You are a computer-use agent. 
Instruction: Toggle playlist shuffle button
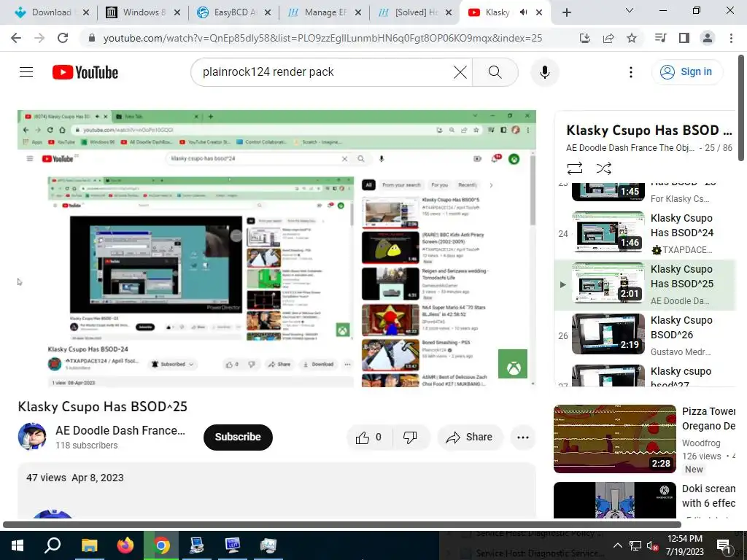coord(603,168)
